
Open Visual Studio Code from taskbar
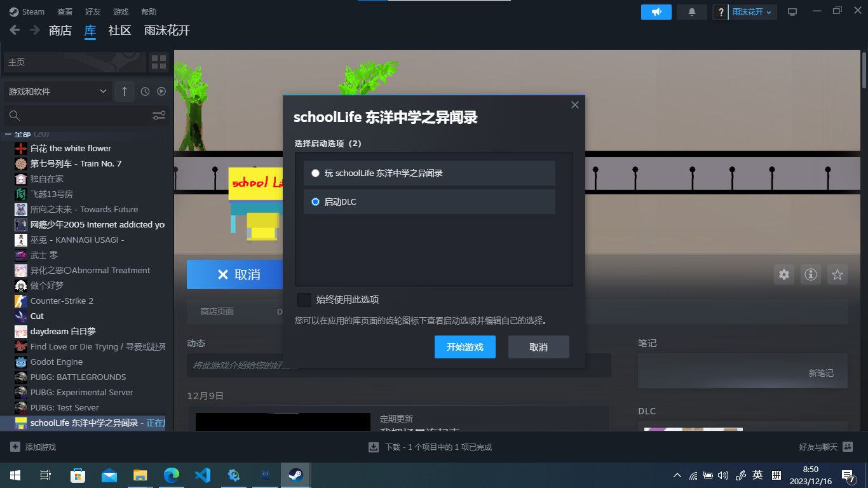[x=202, y=475]
